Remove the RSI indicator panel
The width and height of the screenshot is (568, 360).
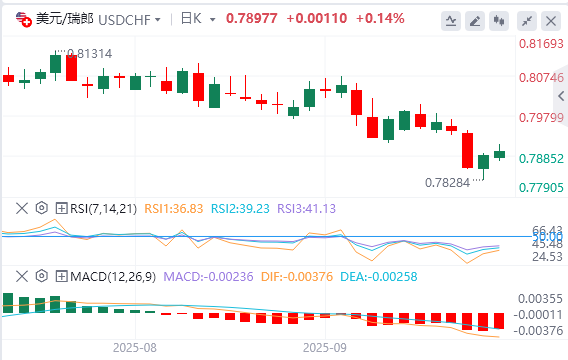point(22,208)
